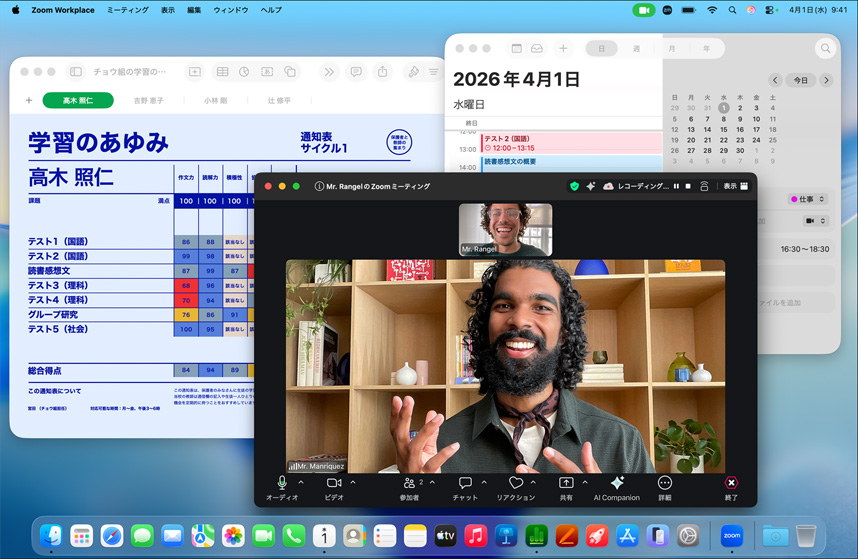Click the 今日 button in Calendar

[800, 80]
